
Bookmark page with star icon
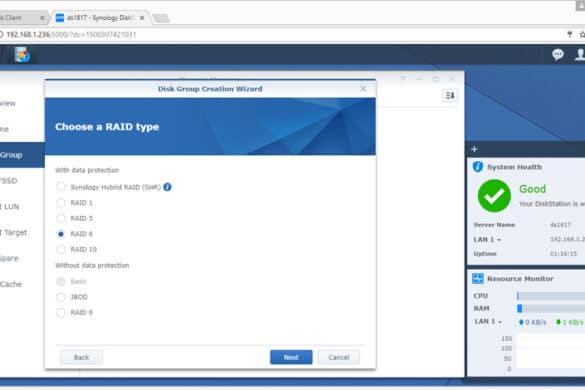582,34
